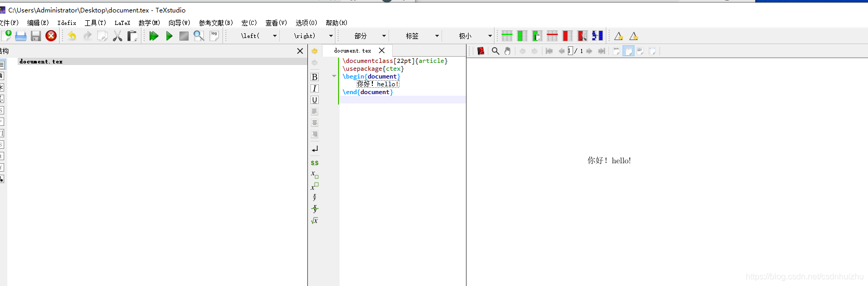Switch to the document.tex editor tab
This screenshot has width=868, height=286.
[353, 50]
